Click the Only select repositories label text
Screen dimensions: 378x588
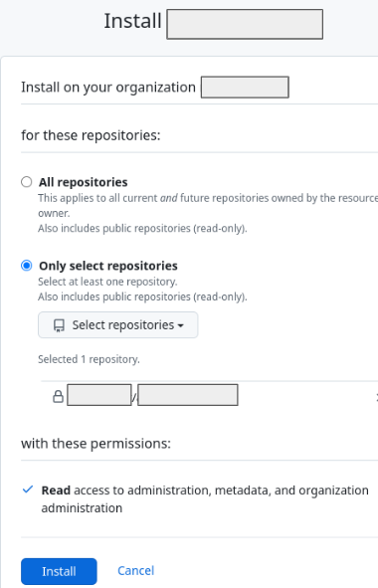[x=108, y=266]
